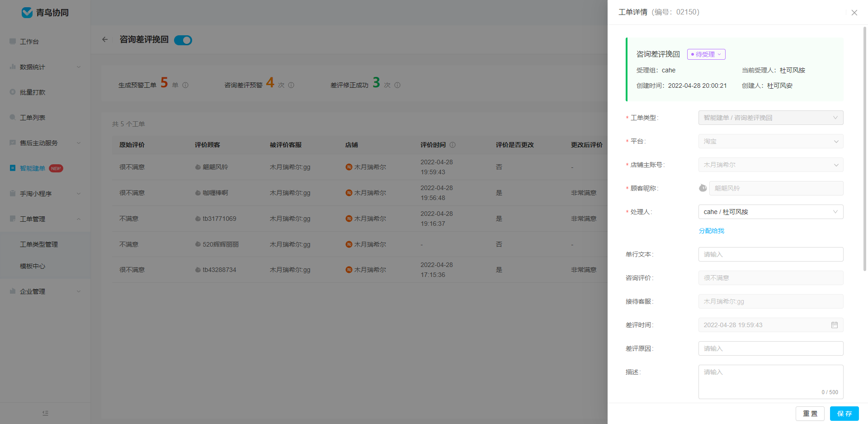Click the 原始评价 column header
The width and height of the screenshot is (868, 424).
pyautogui.click(x=132, y=145)
